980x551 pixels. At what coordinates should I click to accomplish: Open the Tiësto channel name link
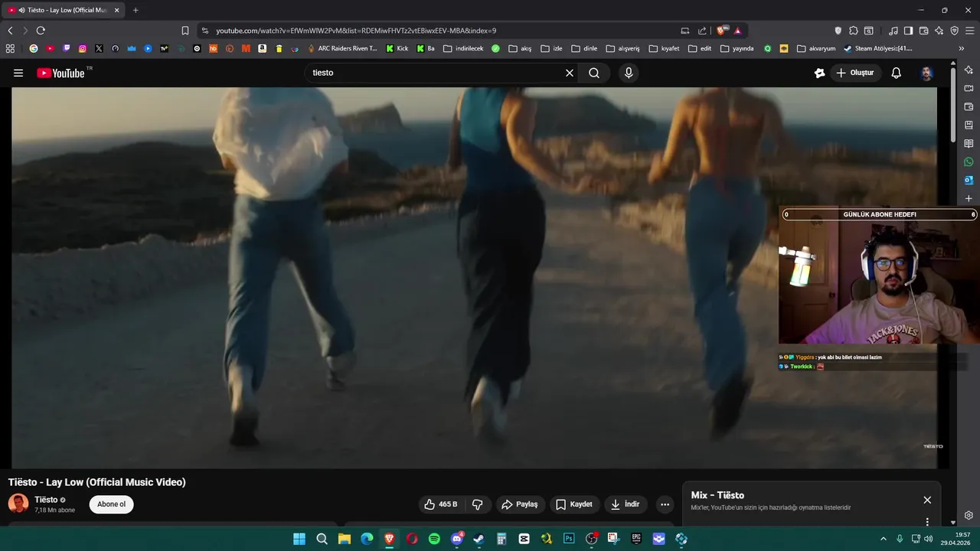point(46,500)
